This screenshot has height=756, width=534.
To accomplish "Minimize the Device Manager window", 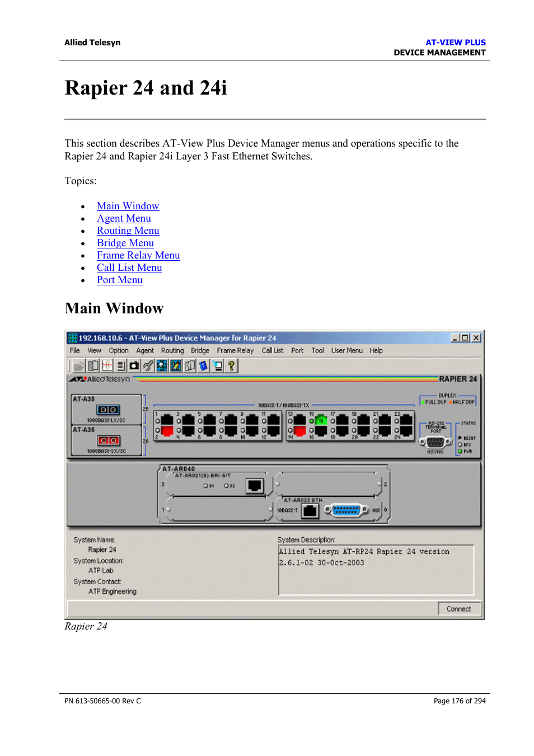I will click(456, 338).
